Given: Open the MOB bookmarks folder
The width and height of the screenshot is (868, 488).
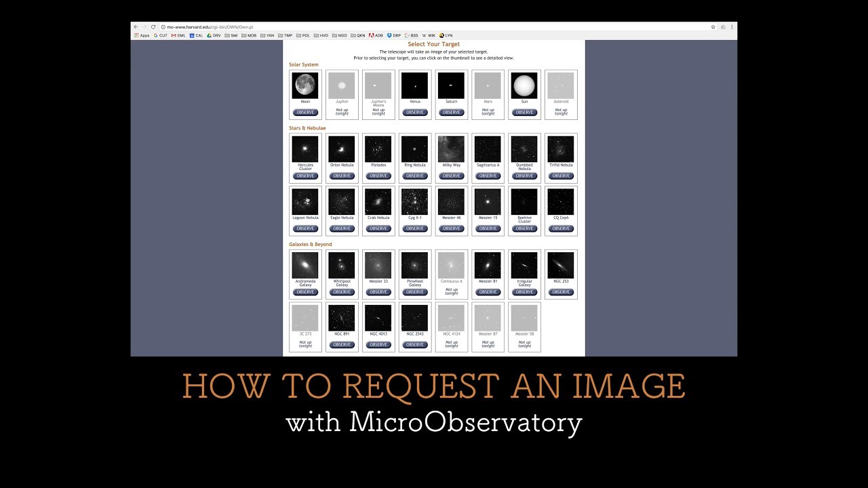Looking at the screenshot, I should 249,35.
